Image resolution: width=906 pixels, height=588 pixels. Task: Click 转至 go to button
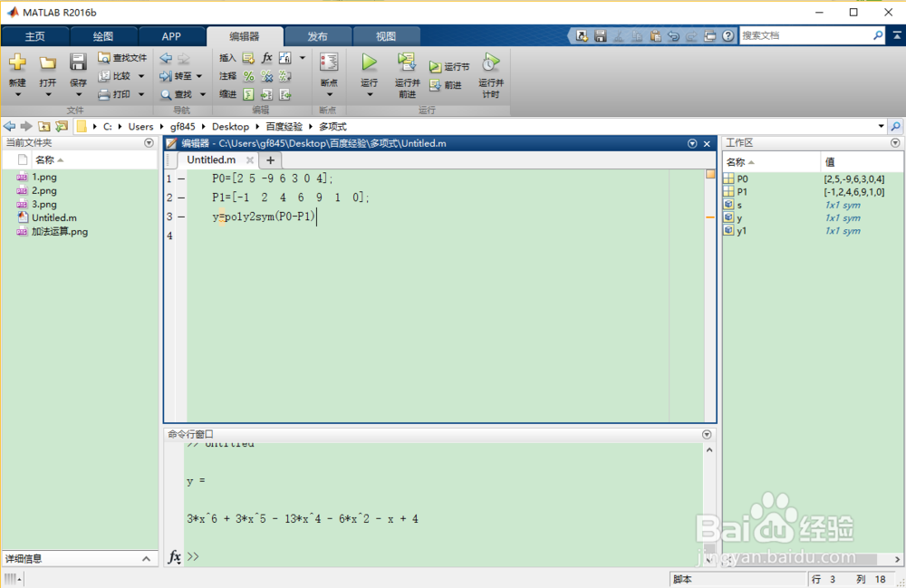[177, 76]
